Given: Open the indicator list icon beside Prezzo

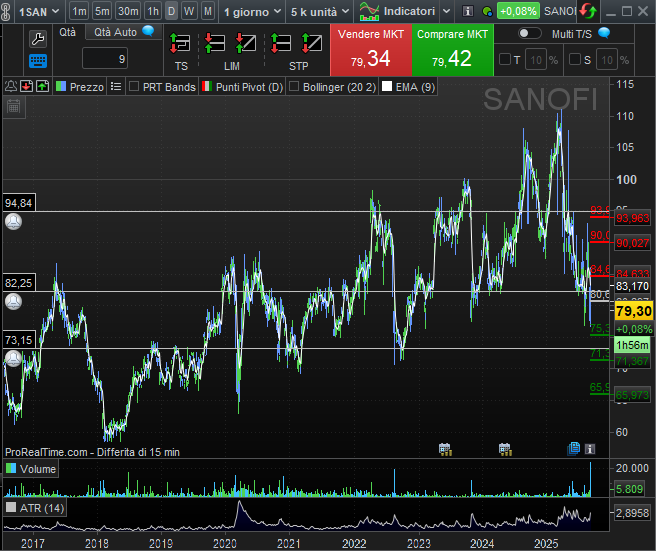Looking at the screenshot, I should point(115,87).
